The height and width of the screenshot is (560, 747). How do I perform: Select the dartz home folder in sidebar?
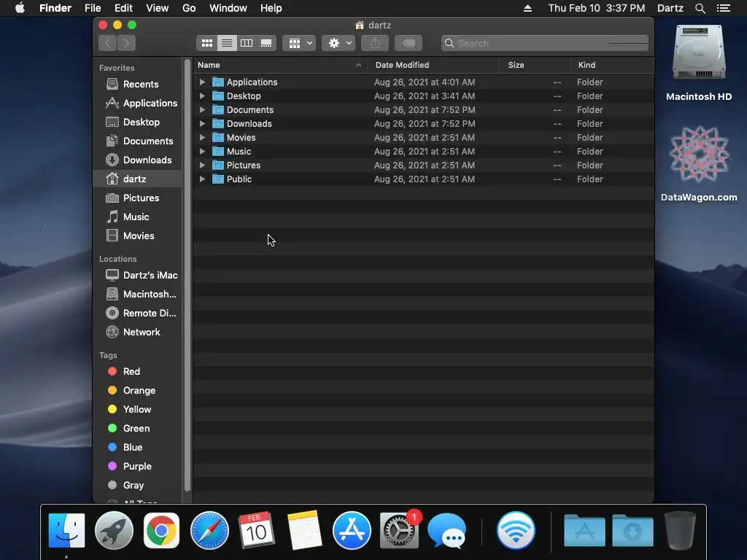click(138, 179)
